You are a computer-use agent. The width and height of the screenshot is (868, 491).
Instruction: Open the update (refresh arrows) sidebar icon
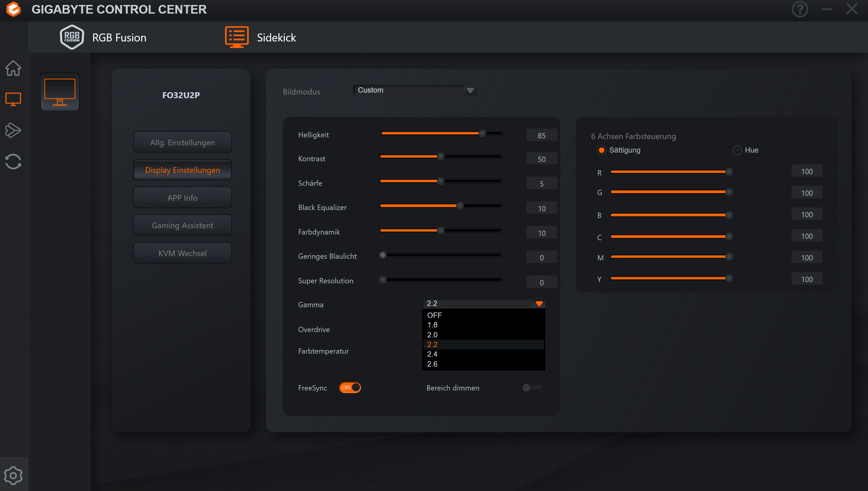pos(13,162)
